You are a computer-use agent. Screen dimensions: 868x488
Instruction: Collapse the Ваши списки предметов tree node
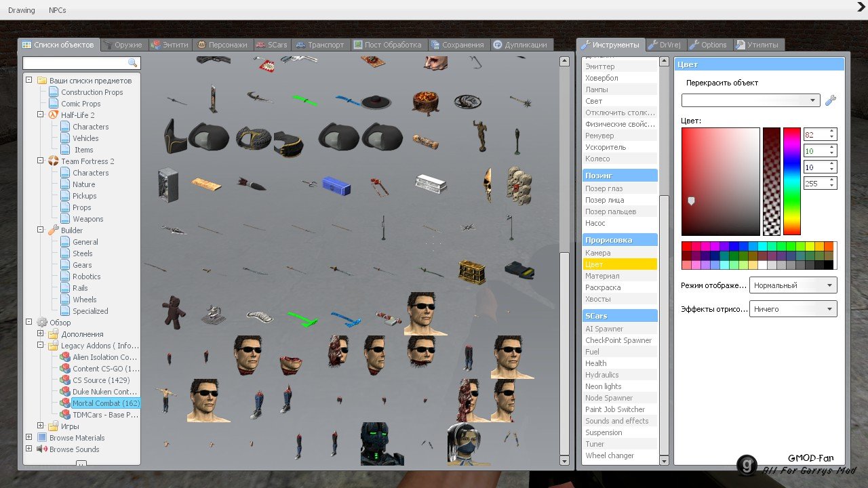tap(29, 81)
